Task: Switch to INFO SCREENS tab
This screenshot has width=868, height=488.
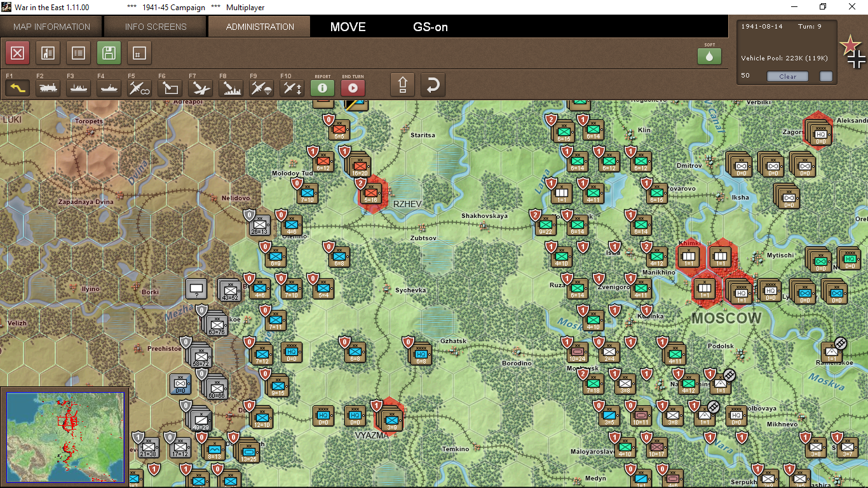Action: (156, 27)
